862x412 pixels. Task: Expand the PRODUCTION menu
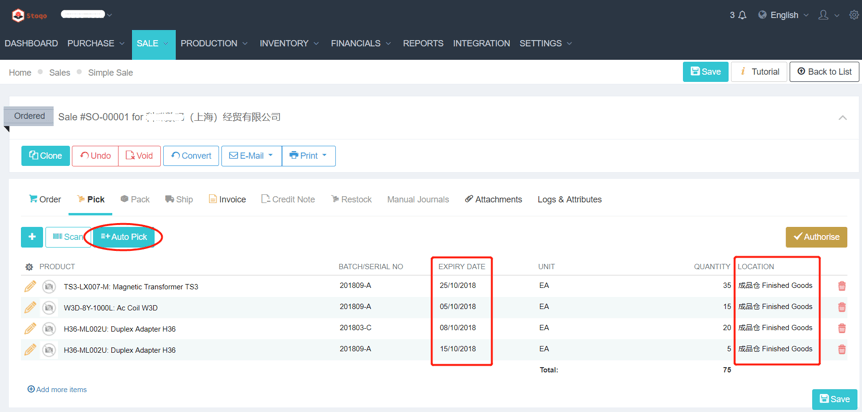pos(214,43)
